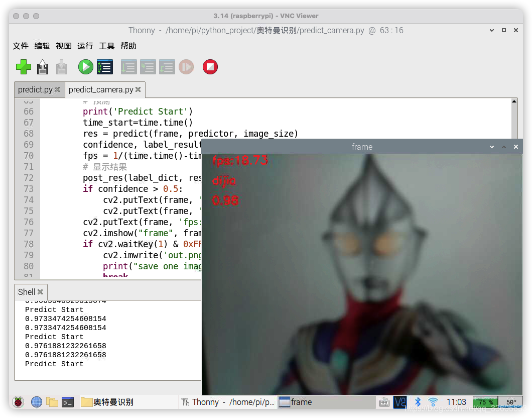The image size is (532, 418).
Task: Close the frame camera window
Action: click(x=516, y=147)
